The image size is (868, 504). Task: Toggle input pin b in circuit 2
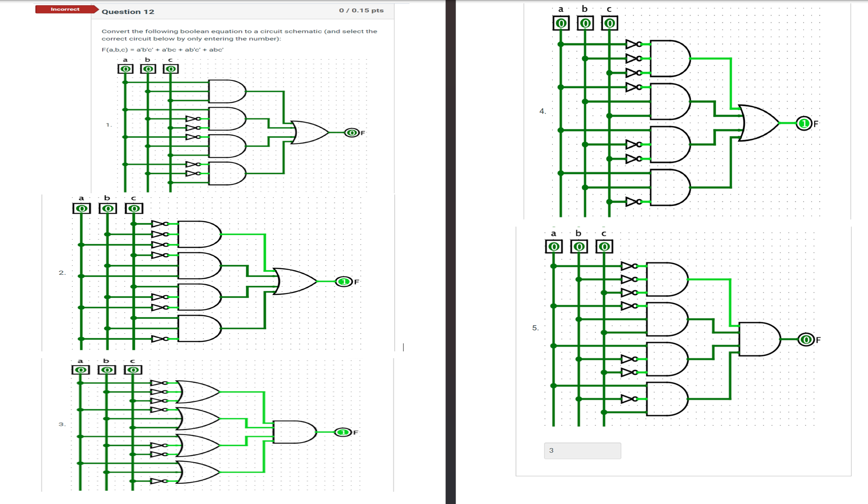[x=107, y=208]
